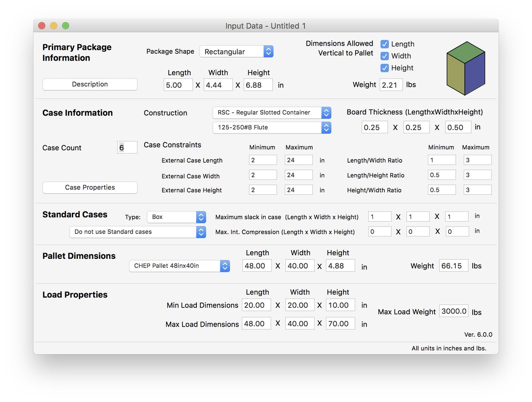This screenshot has width=532, height=402.
Task: Disable the Length dimension checkbox
Action: tap(384, 44)
